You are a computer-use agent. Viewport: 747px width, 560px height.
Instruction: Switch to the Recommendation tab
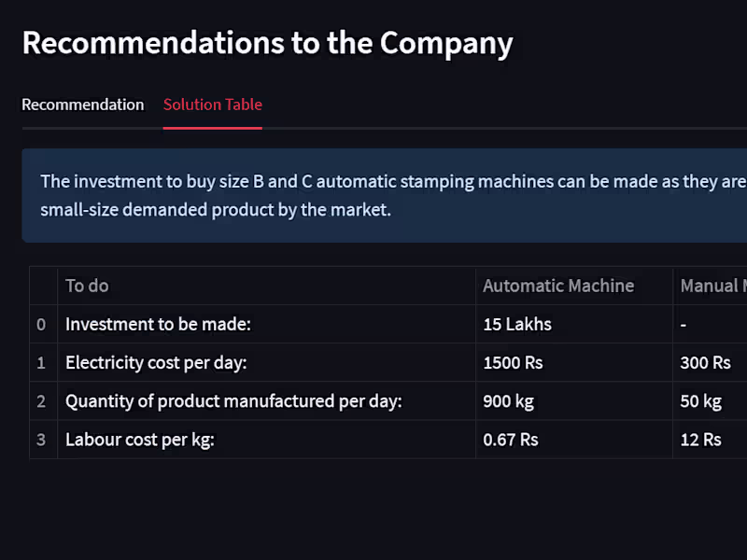click(x=82, y=105)
